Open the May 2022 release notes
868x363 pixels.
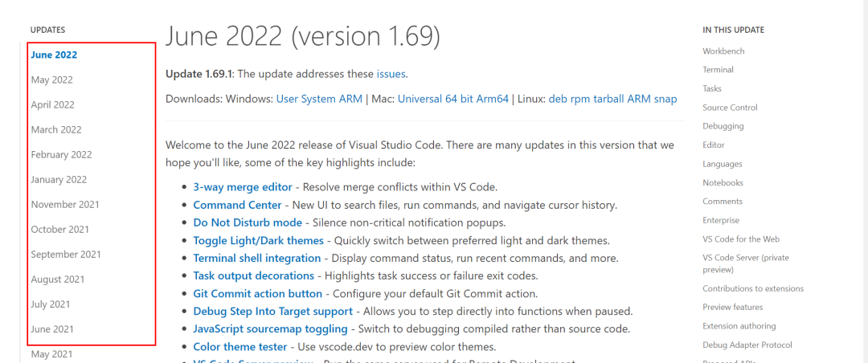tap(51, 80)
